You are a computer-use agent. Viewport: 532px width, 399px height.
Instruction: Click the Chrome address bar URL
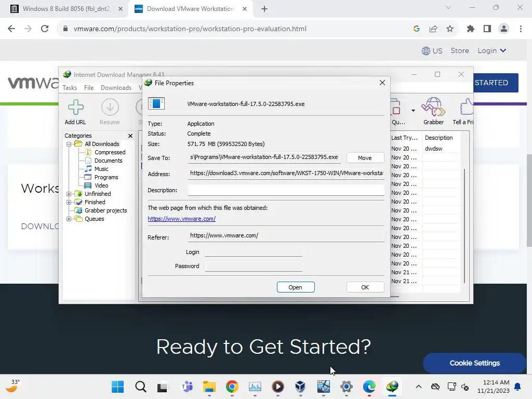(x=190, y=29)
